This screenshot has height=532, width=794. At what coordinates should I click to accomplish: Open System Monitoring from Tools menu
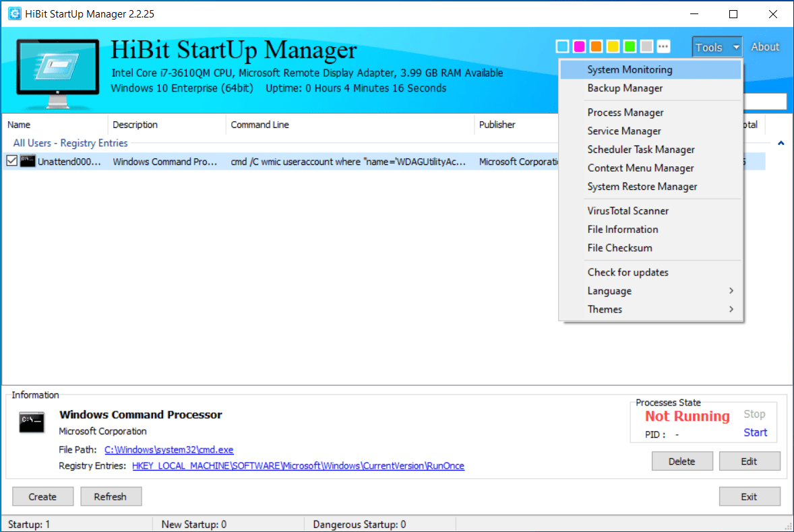(651, 69)
